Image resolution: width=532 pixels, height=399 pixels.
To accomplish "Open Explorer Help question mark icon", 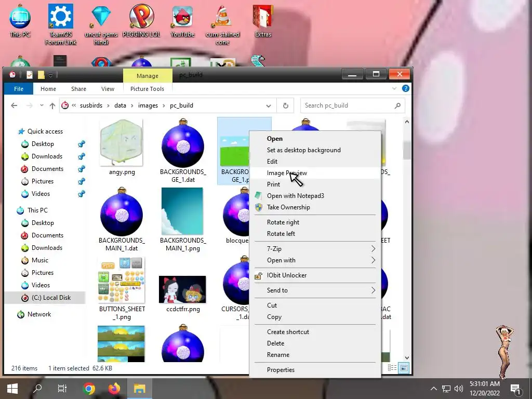I will pos(405,88).
